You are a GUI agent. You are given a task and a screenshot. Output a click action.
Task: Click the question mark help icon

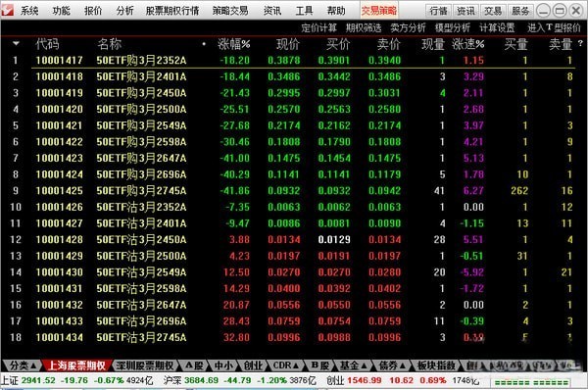(x=580, y=43)
